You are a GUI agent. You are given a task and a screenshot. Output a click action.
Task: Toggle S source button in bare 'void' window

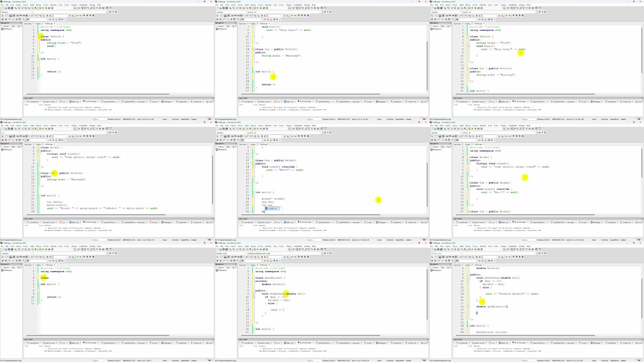47,15
